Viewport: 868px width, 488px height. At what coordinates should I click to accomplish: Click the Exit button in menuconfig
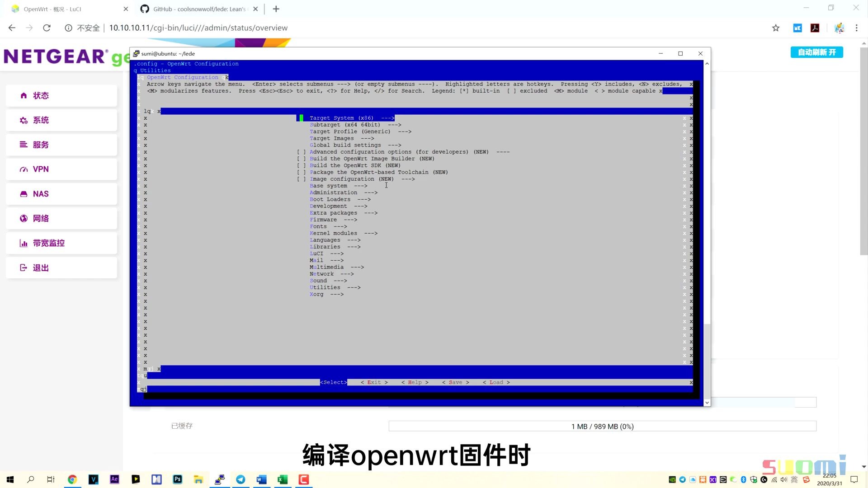pos(374,382)
